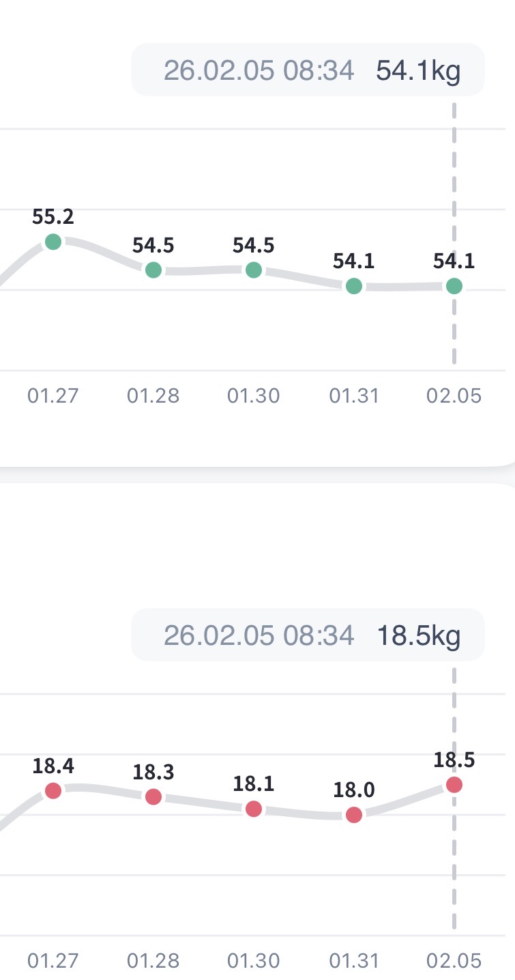The width and height of the screenshot is (515, 980).
Task: Click the 01.31 date label under the bottom chart
Action: coord(353,961)
